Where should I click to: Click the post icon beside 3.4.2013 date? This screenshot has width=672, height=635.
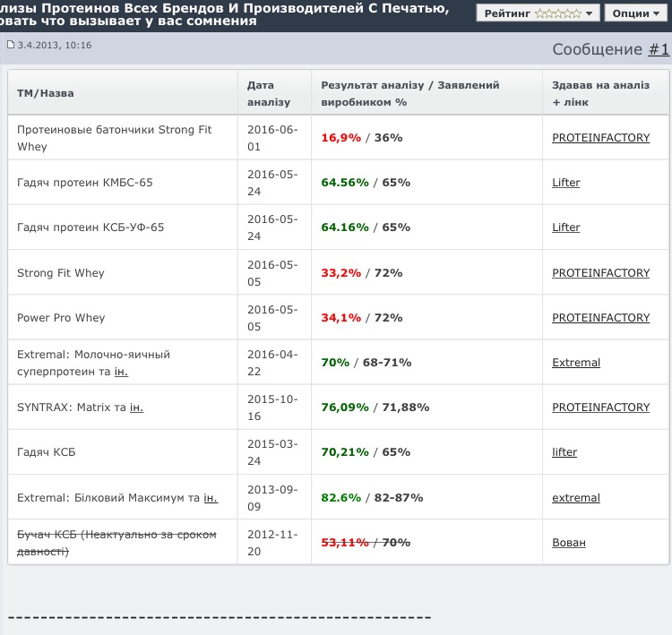click(11, 45)
